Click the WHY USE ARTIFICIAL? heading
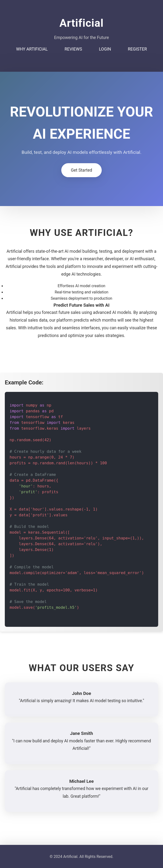Image resolution: width=163 pixels, height=868 pixels. tap(81, 233)
